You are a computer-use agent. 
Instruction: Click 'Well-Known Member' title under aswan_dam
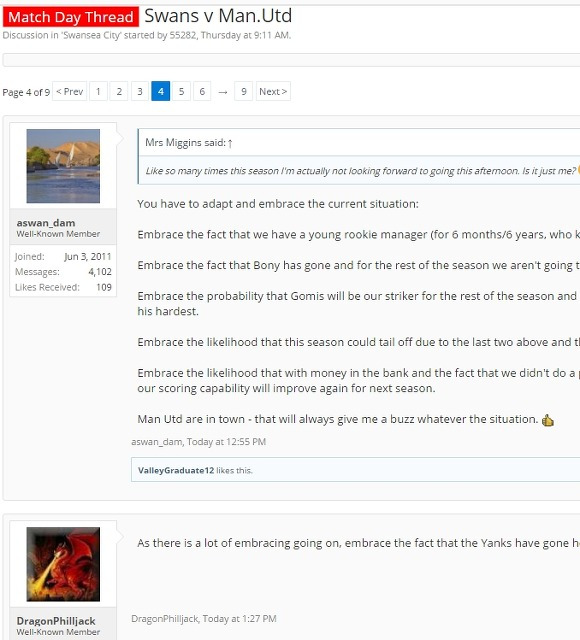point(58,234)
